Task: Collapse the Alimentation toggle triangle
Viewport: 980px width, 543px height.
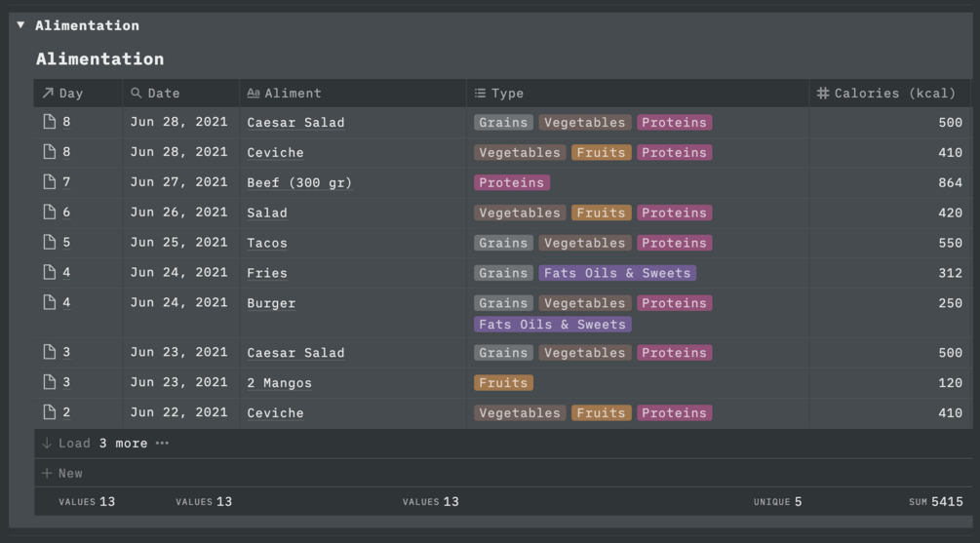Action: click(x=20, y=25)
